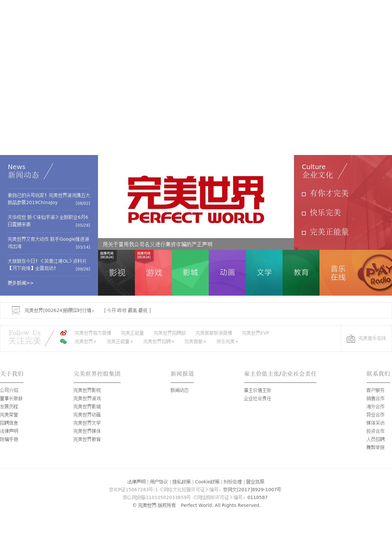Open 防骗手册 footer link

pyautogui.click(x=9, y=439)
